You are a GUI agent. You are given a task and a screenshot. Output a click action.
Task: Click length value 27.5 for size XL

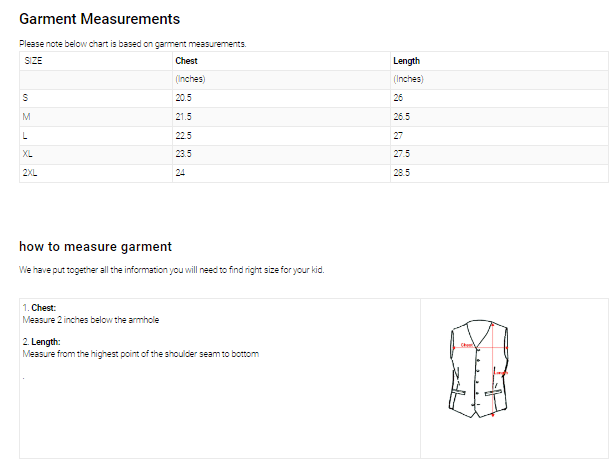click(403, 153)
